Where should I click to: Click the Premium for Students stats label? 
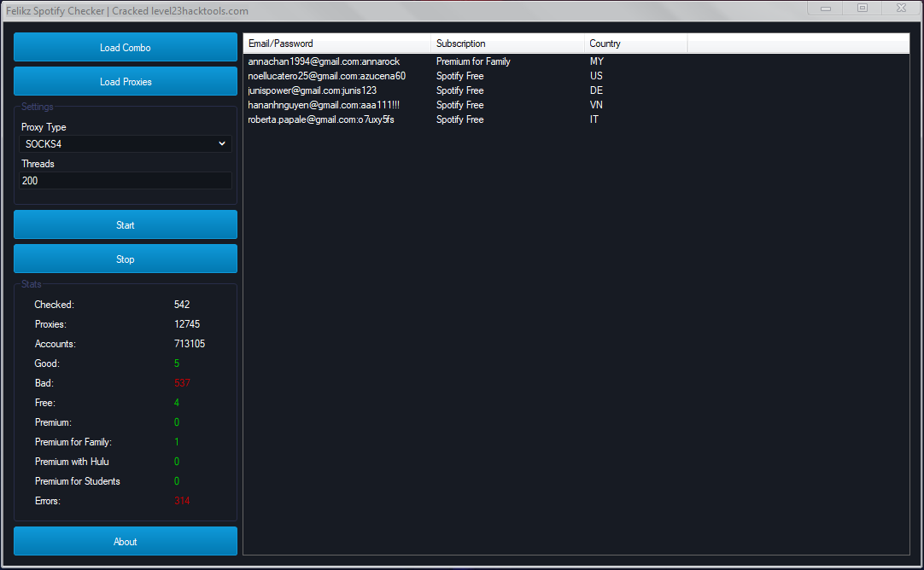click(77, 481)
